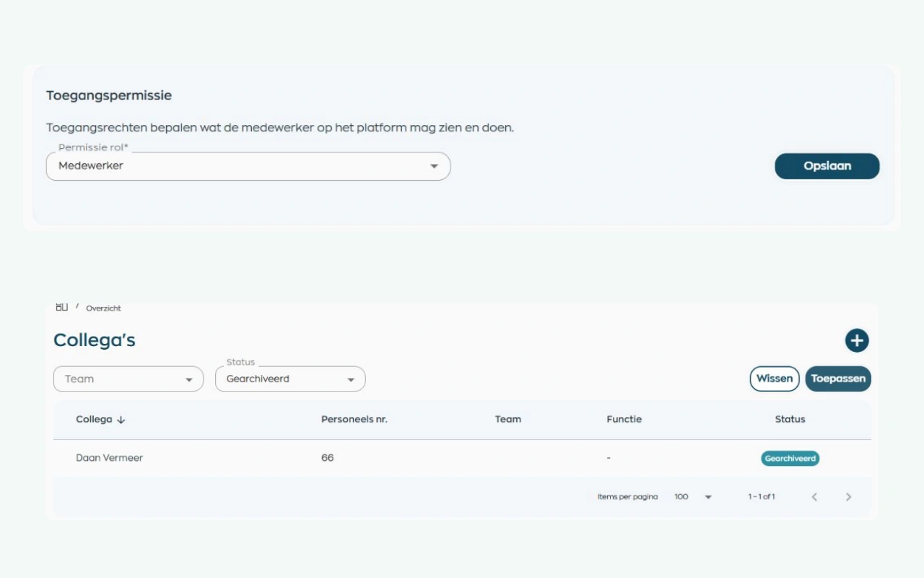Click the Wissen button

coord(775,379)
